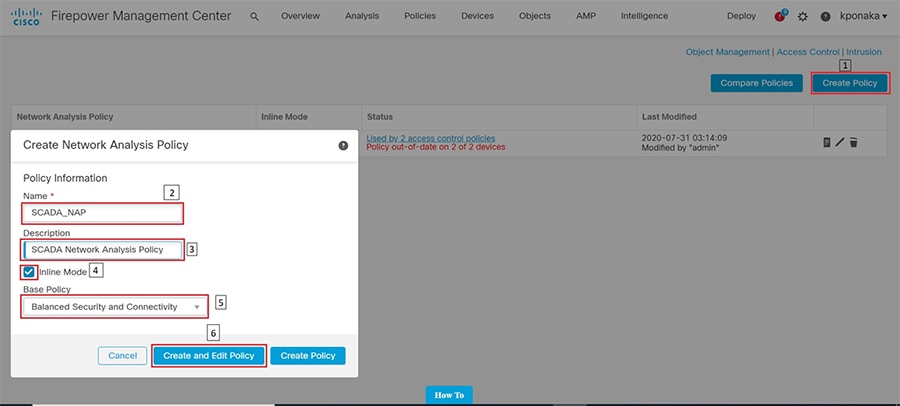Image resolution: width=900 pixels, height=406 pixels.
Task: Open the Devices menu
Action: pos(477,16)
